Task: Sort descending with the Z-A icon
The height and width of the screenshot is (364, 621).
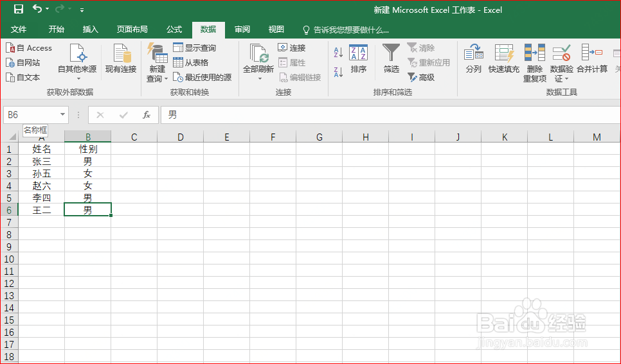Action: coord(338,72)
